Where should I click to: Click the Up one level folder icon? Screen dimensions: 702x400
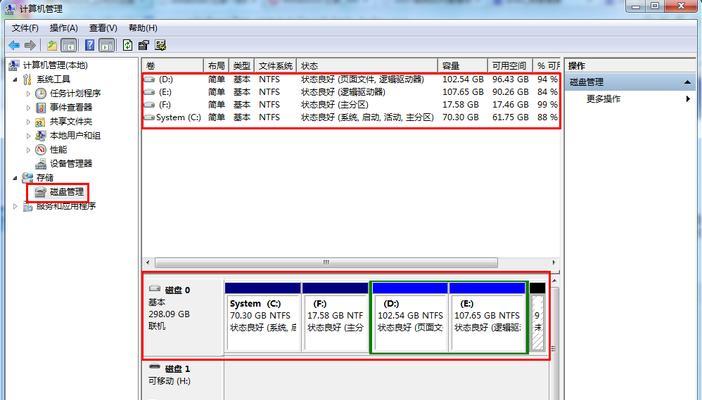52,45
